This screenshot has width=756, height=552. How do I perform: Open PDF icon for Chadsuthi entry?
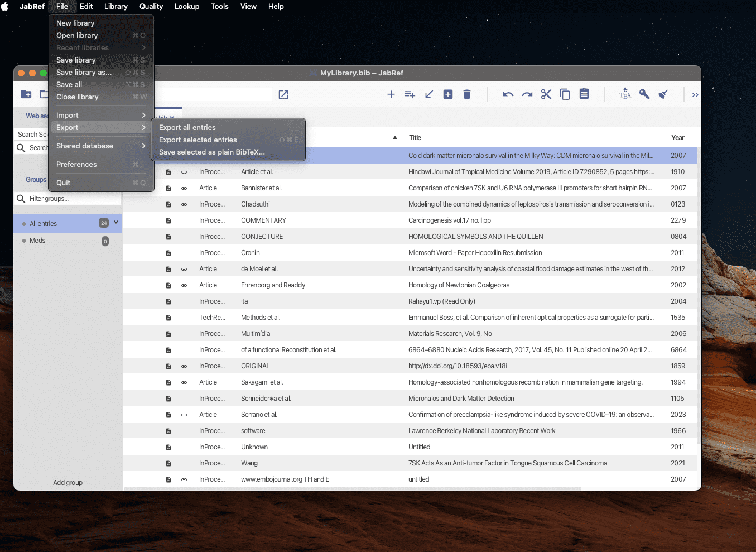168,204
